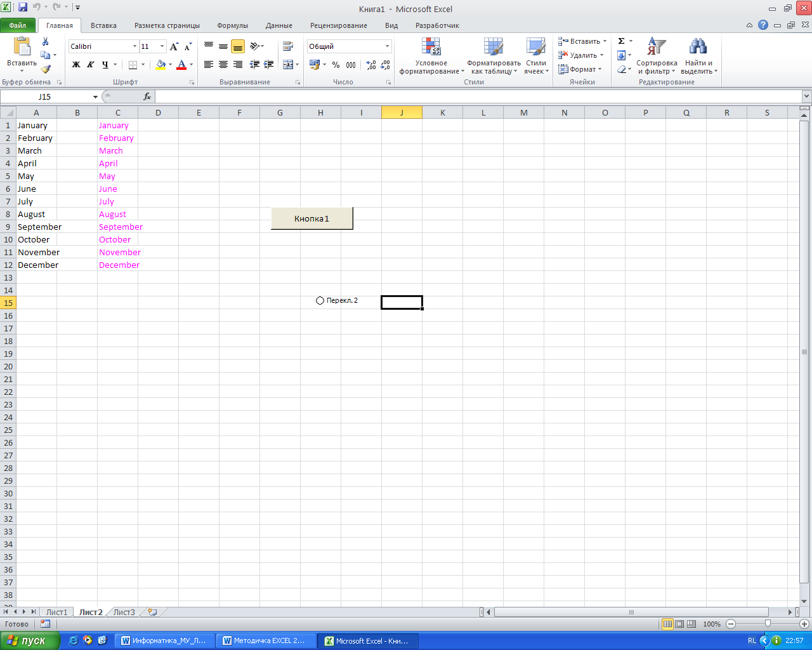This screenshot has height=650, width=812.
Task: Switch to the Данные ribbon tab
Action: tap(279, 25)
